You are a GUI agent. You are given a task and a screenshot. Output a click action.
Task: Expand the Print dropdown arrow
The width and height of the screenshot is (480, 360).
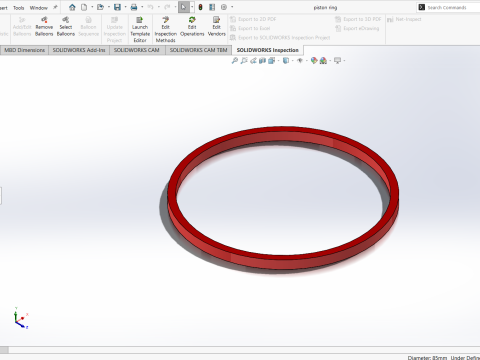pyautogui.click(x=142, y=7)
